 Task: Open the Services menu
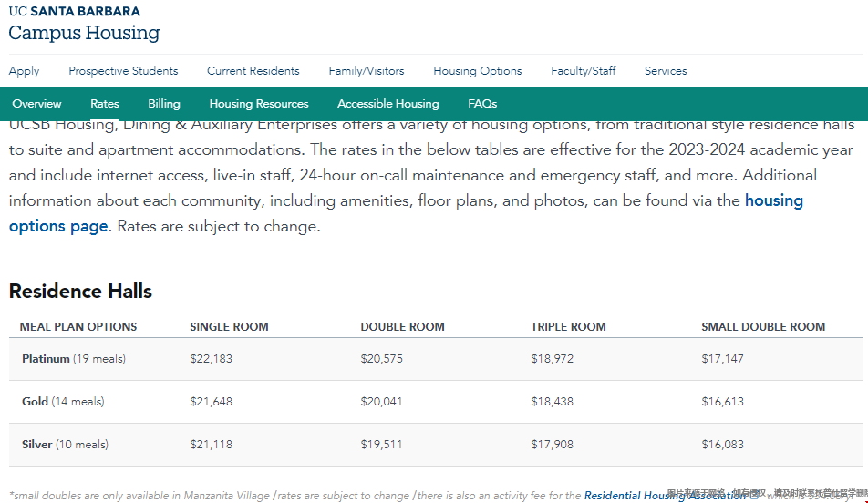click(x=666, y=71)
